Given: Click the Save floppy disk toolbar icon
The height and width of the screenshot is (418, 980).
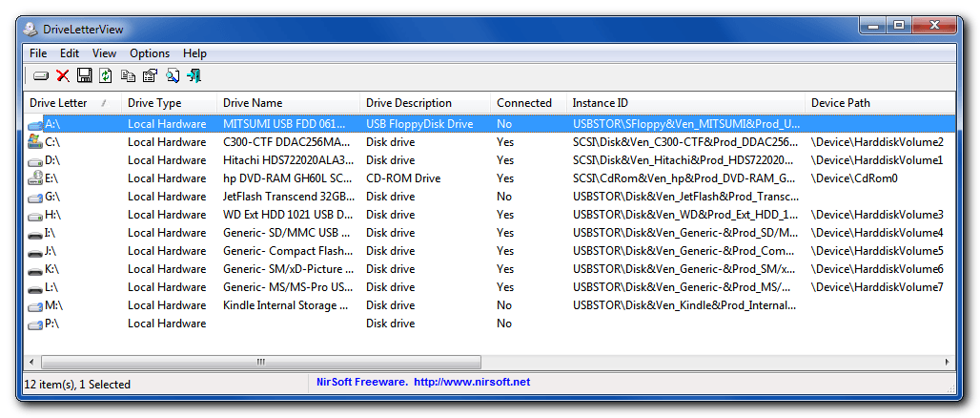Looking at the screenshot, I should pyautogui.click(x=84, y=75).
